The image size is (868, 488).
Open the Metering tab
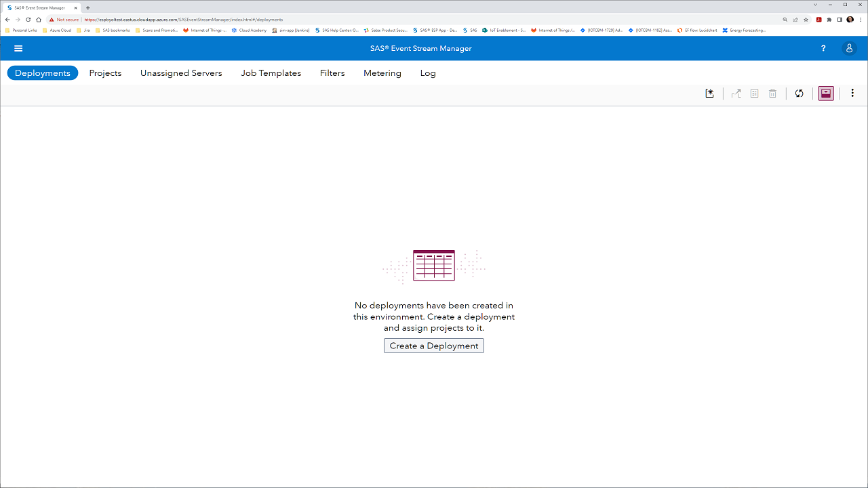tap(382, 73)
